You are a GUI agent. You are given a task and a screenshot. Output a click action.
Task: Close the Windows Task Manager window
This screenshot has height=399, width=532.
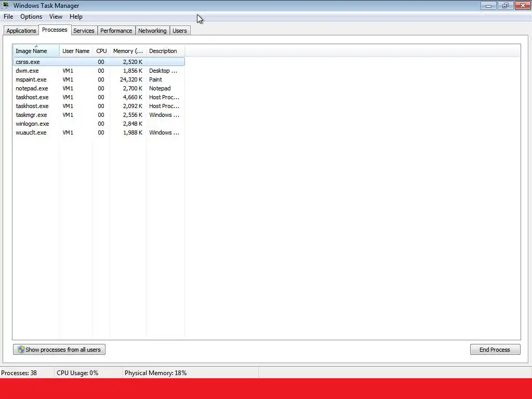[x=523, y=5]
